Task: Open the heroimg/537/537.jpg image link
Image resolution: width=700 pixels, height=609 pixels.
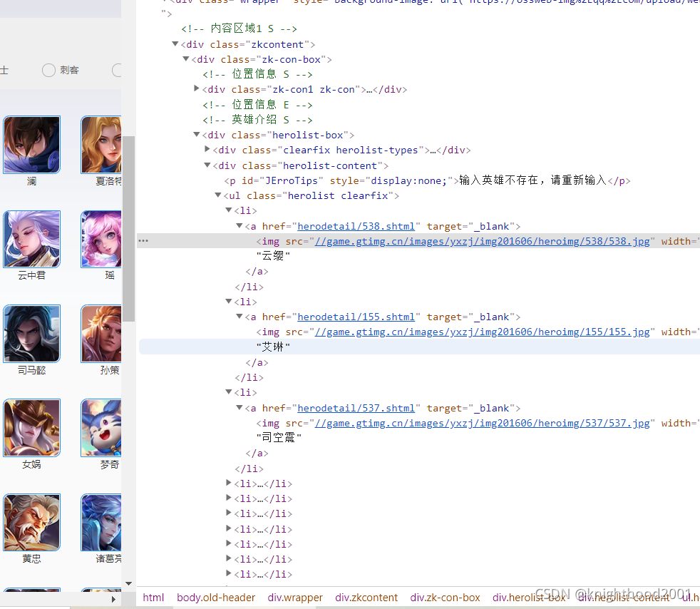Action: pos(482,423)
